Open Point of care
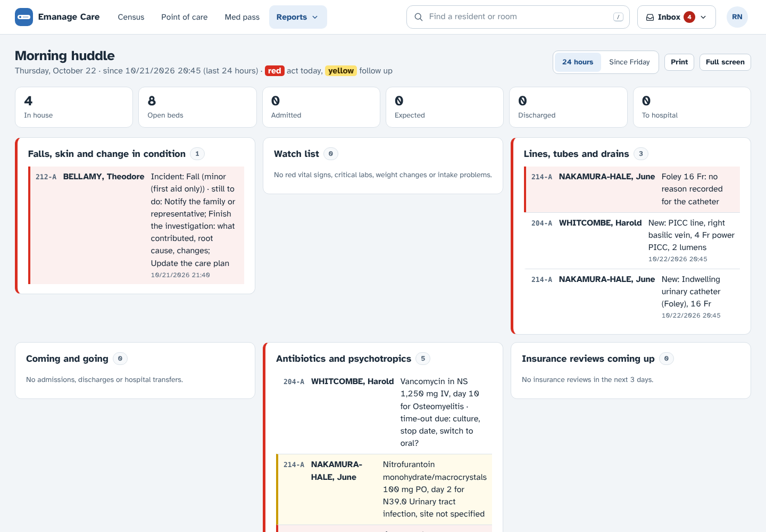Viewport: 766px width, 532px height. click(x=185, y=17)
